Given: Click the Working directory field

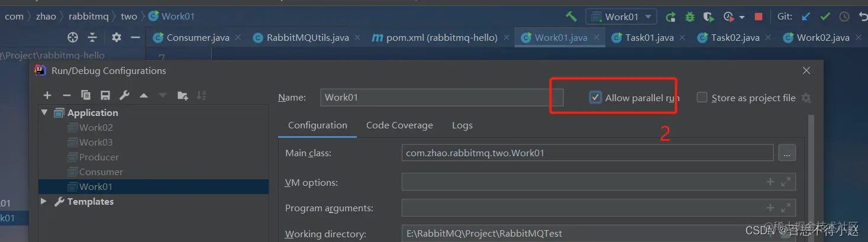Looking at the screenshot, I should pyautogui.click(x=599, y=233).
